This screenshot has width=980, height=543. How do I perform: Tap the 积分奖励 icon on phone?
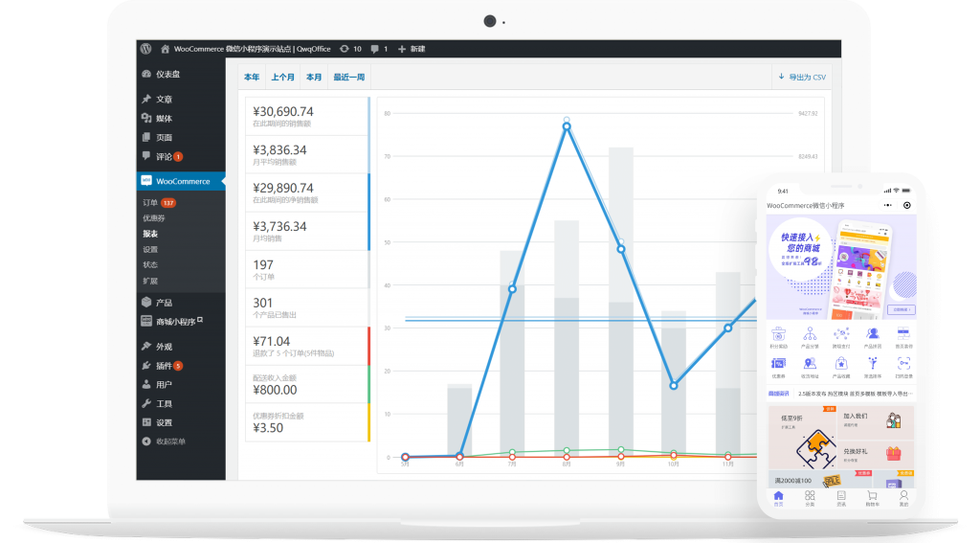778,337
